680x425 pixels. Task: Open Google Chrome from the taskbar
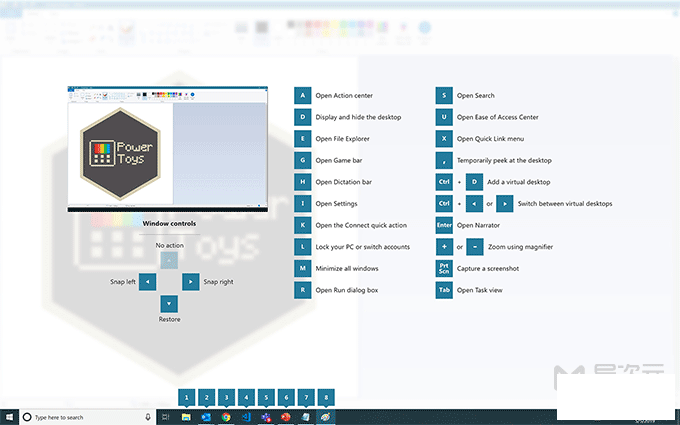(226, 417)
